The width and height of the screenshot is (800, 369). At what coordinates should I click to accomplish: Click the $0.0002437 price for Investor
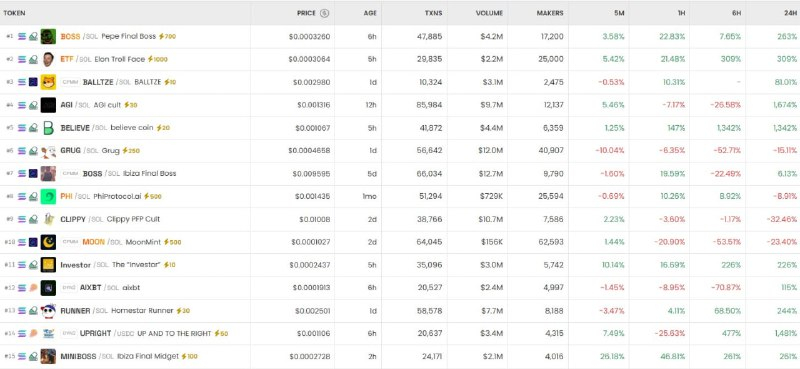pos(310,265)
